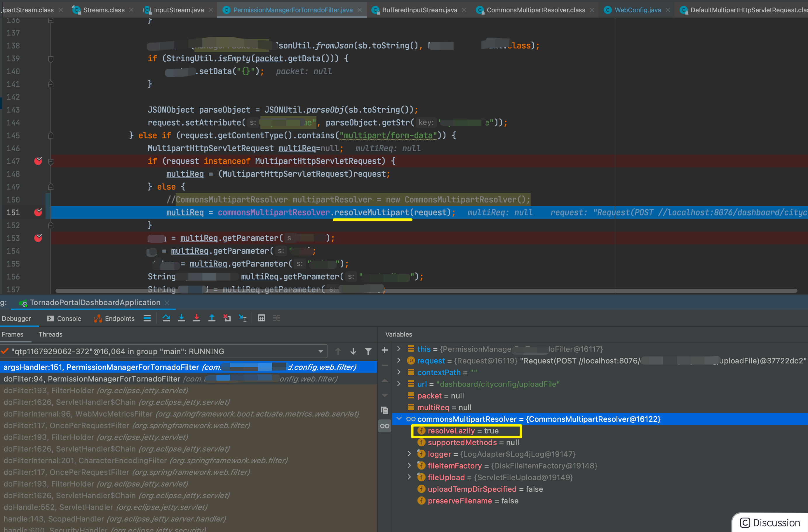808x532 pixels.
Task: Click Remove Watch minus icon
Action: point(385,365)
